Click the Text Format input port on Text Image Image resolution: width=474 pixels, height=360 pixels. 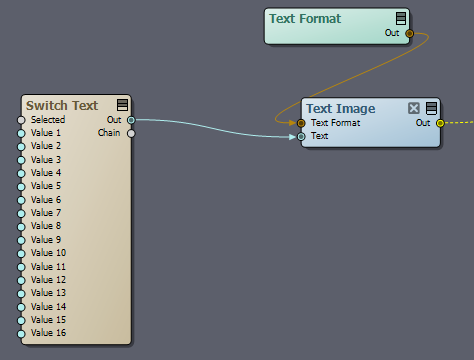tap(301, 123)
